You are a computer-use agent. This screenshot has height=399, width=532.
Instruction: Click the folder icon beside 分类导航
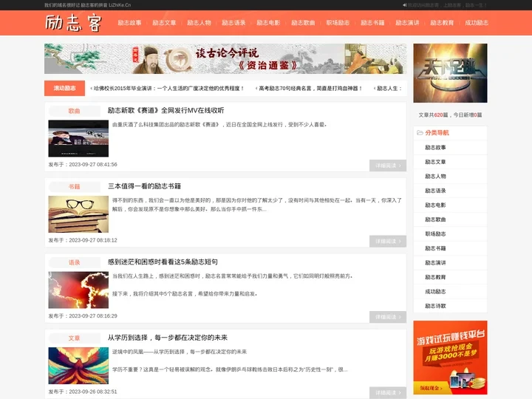pos(420,133)
